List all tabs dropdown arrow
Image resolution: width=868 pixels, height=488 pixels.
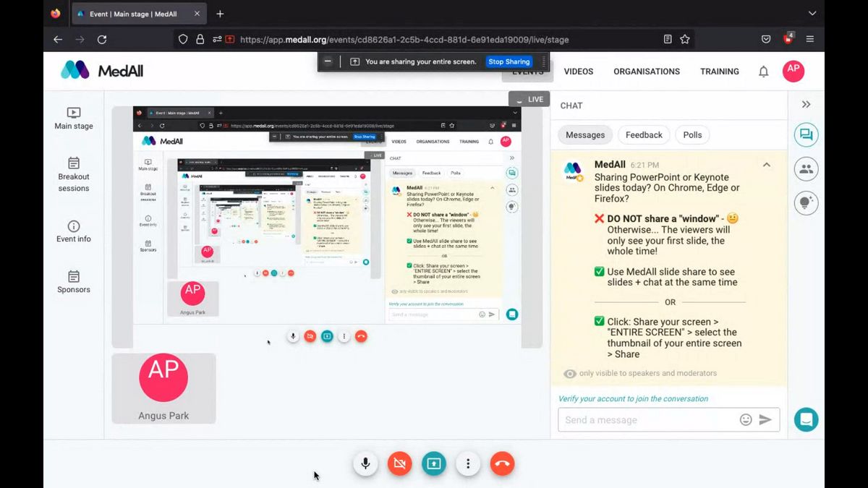coord(812,14)
